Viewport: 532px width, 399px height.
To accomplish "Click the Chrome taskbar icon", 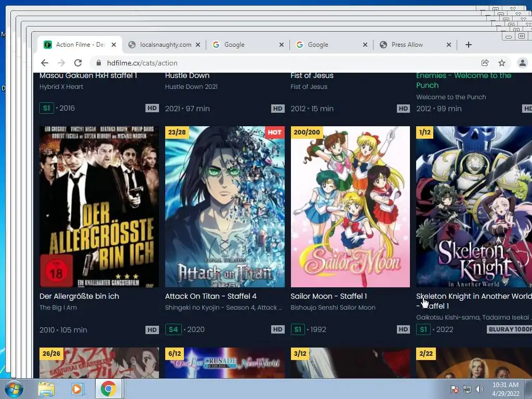I will point(108,389).
